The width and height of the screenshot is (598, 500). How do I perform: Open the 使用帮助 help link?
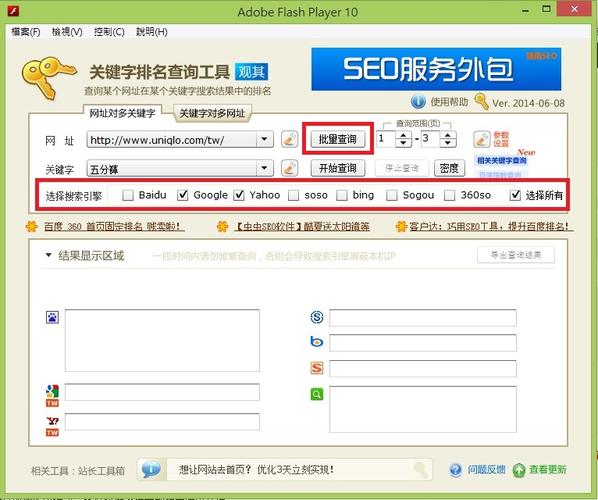click(449, 102)
